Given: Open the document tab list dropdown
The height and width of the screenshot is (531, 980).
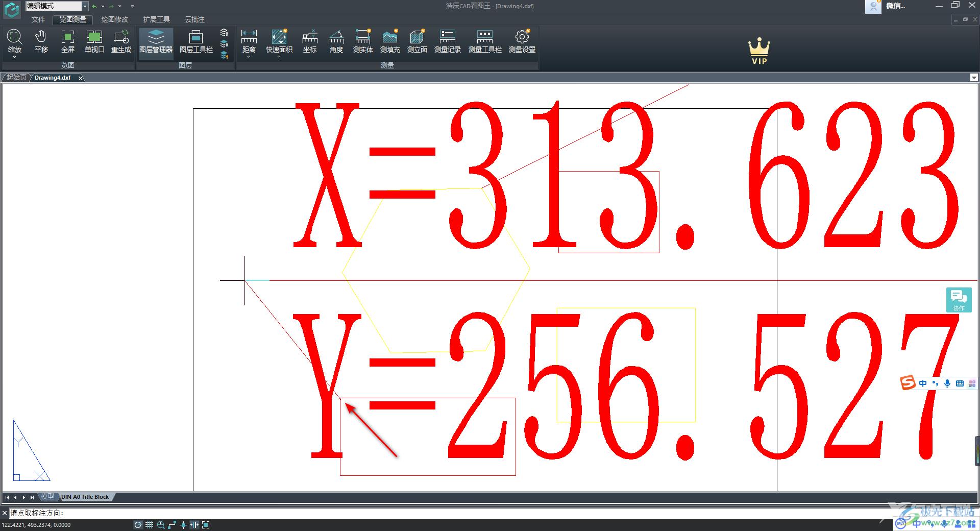Looking at the screenshot, I should (x=974, y=78).
